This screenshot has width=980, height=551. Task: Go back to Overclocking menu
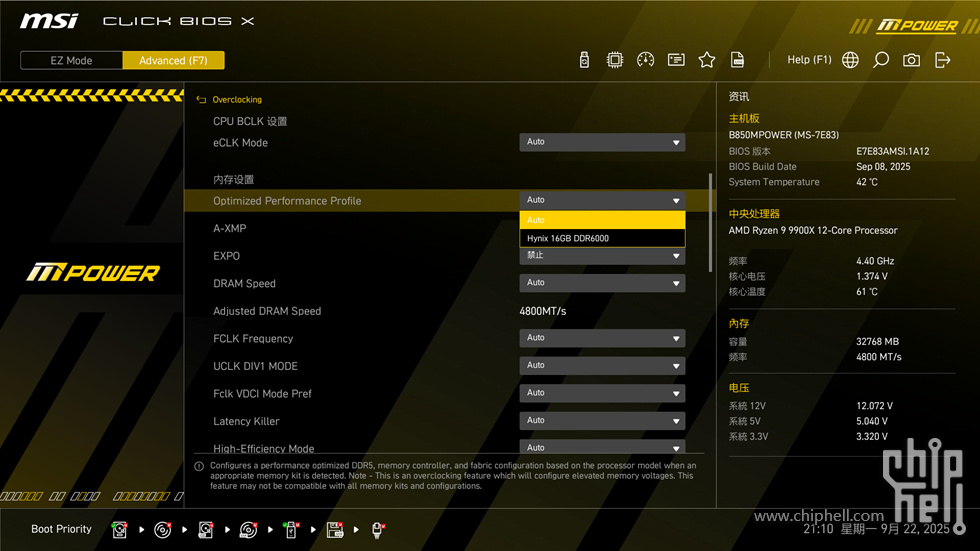tap(237, 100)
